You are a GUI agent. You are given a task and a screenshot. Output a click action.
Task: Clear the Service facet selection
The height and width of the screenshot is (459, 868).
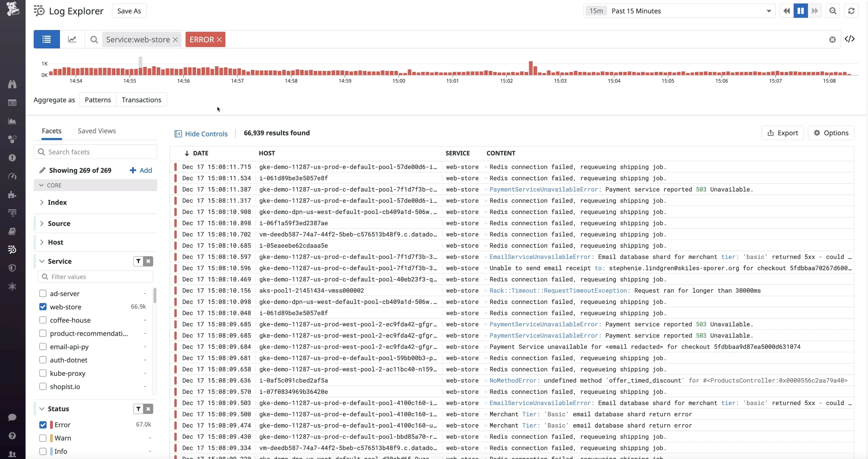point(148,261)
